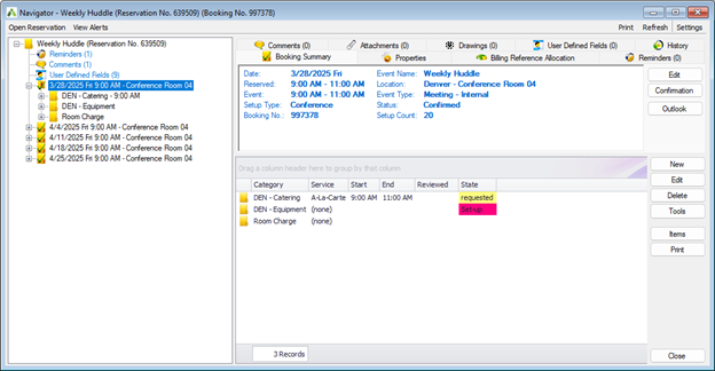Expand the DEN - Catering tree node

click(41, 96)
